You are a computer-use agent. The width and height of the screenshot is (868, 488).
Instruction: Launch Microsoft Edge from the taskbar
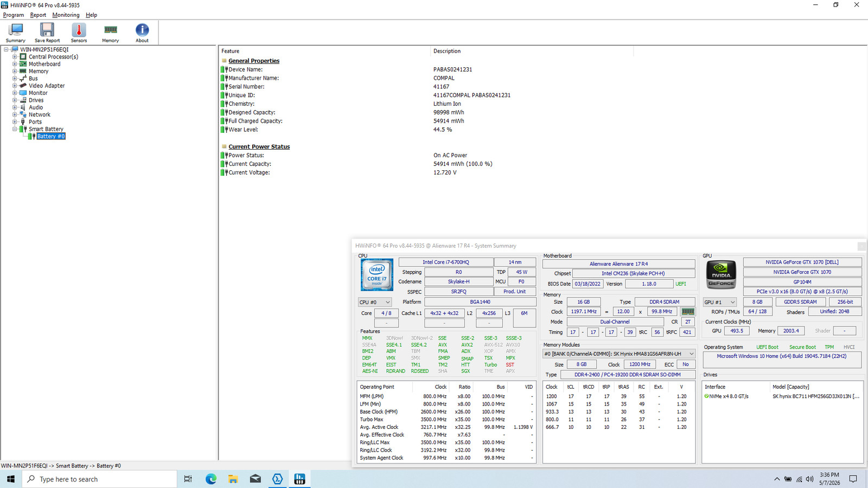211,479
